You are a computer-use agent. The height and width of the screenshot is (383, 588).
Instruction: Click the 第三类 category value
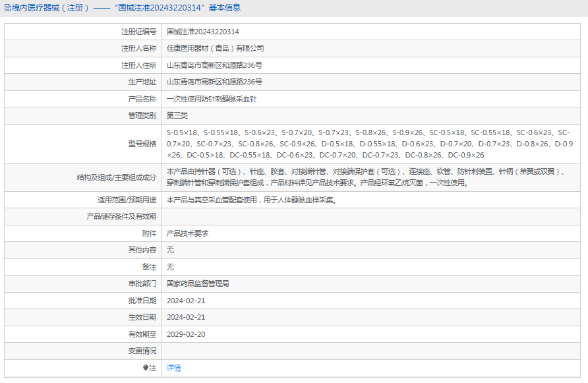177,115
